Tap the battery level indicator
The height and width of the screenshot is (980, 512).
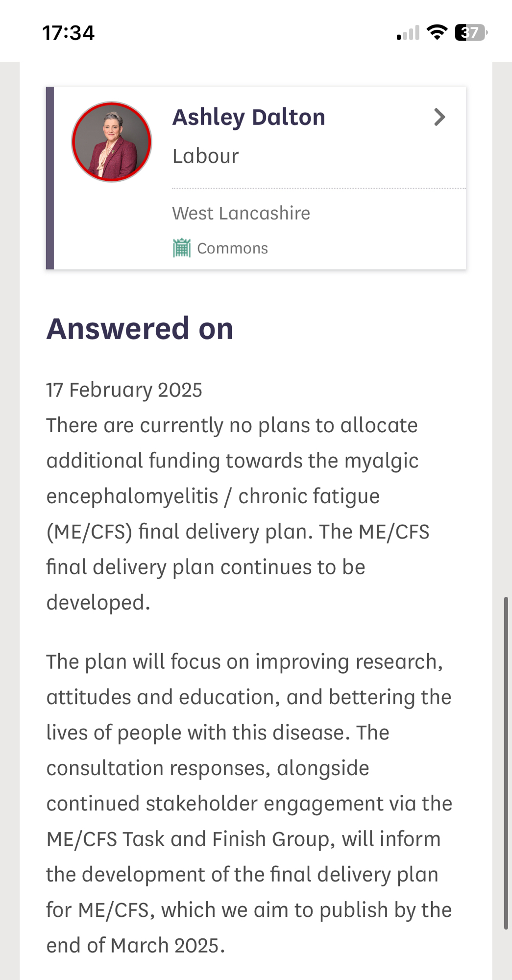[471, 32]
